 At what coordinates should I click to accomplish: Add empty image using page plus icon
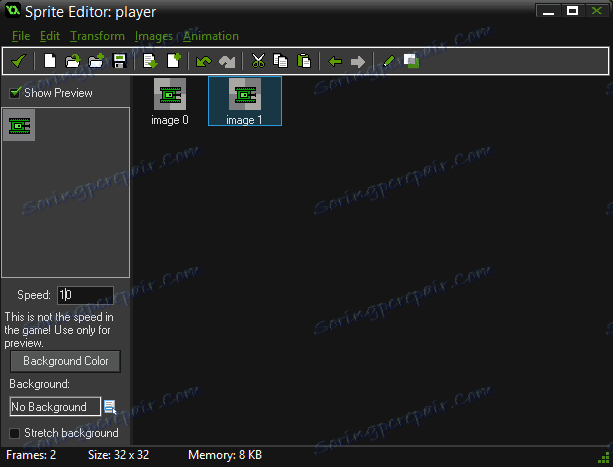pyautogui.click(x=174, y=61)
